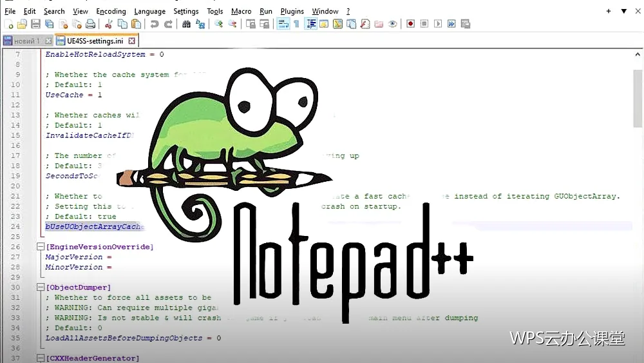The image size is (644, 363).
Task: Collapse the [EngineVersionOverride] section fold
Action: (x=40, y=247)
